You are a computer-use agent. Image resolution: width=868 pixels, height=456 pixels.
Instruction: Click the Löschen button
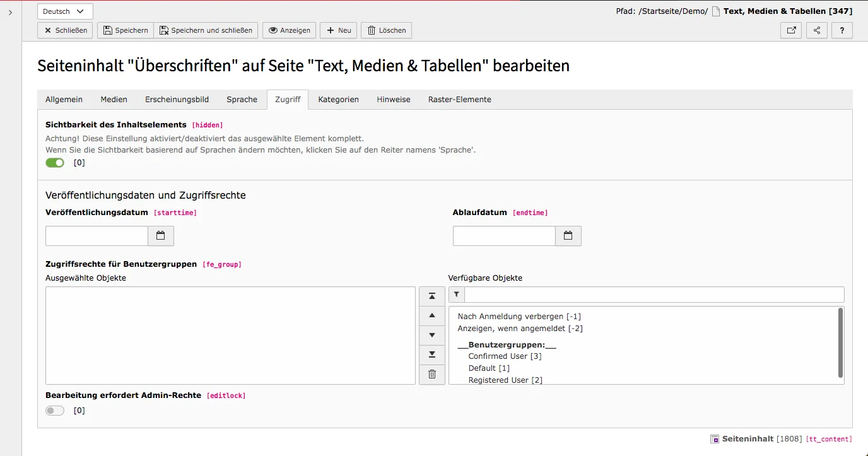coord(385,30)
